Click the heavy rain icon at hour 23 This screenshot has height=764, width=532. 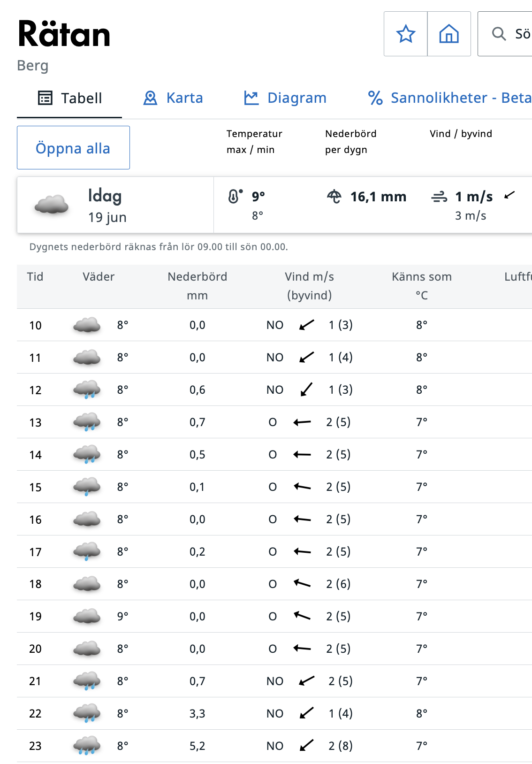tap(87, 746)
